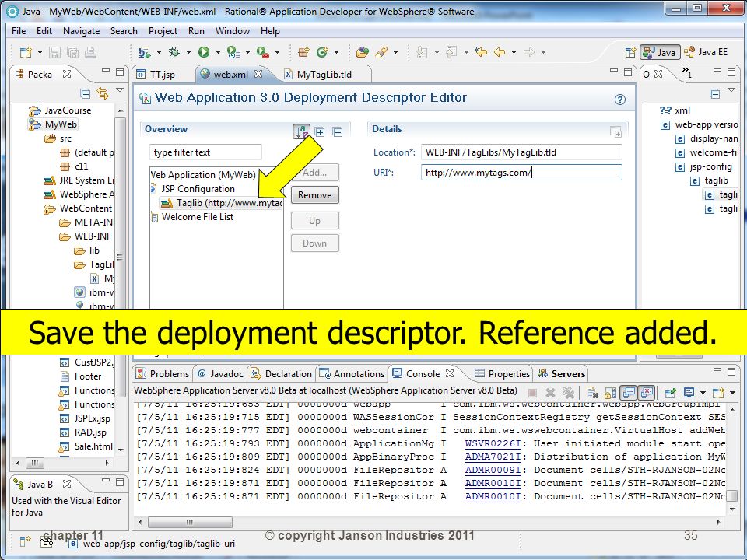Toggle alphabetical sort in Overview section
747x560 pixels.
point(302,131)
